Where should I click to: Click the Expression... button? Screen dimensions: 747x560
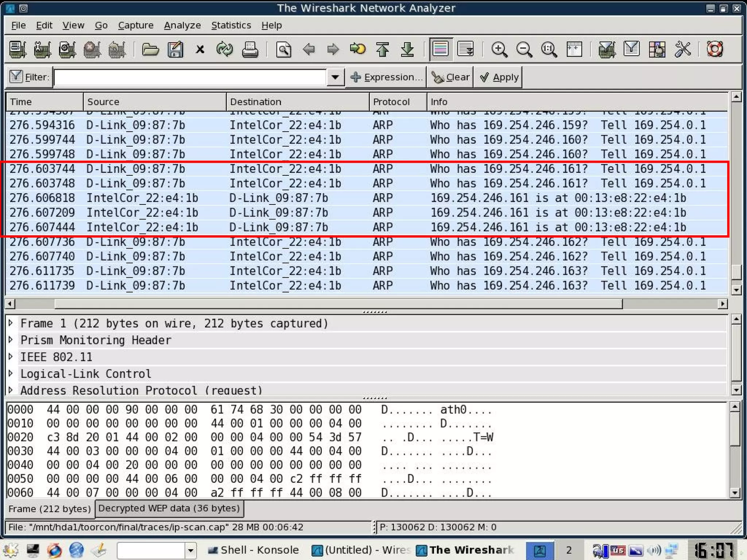point(386,77)
